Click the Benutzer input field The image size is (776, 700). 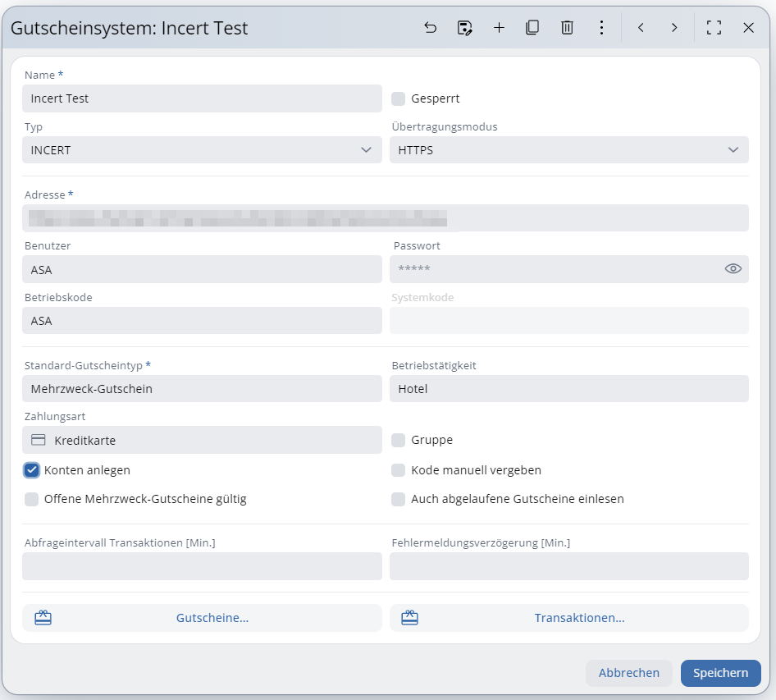pyautogui.click(x=202, y=269)
